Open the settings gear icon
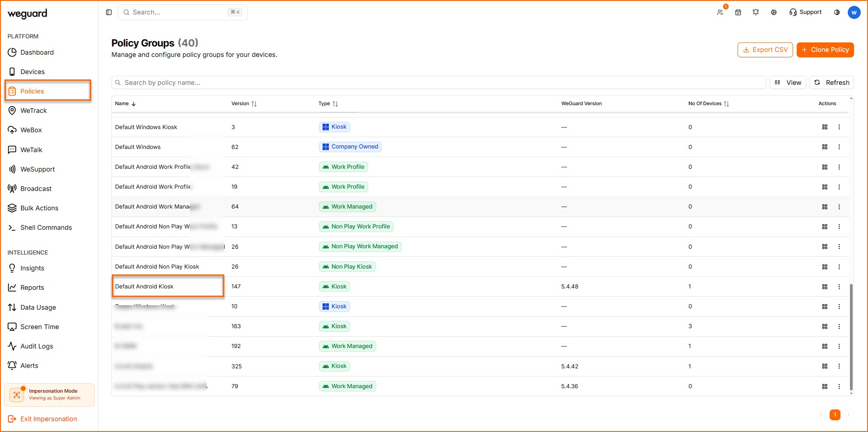The image size is (868, 432). pyautogui.click(x=774, y=12)
